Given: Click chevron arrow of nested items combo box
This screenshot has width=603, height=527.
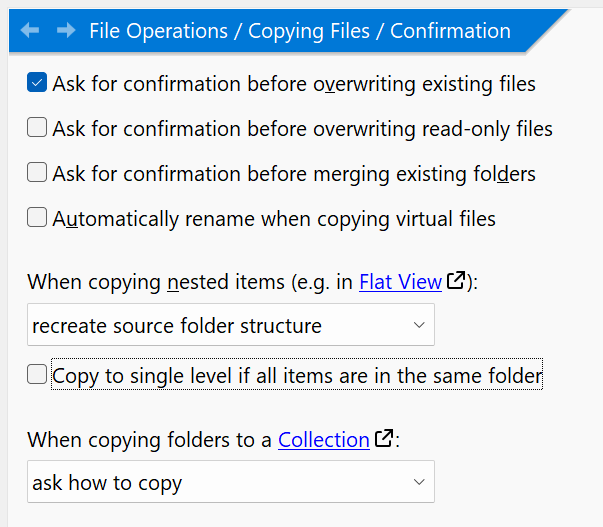Looking at the screenshot, I should coord(419,325).
